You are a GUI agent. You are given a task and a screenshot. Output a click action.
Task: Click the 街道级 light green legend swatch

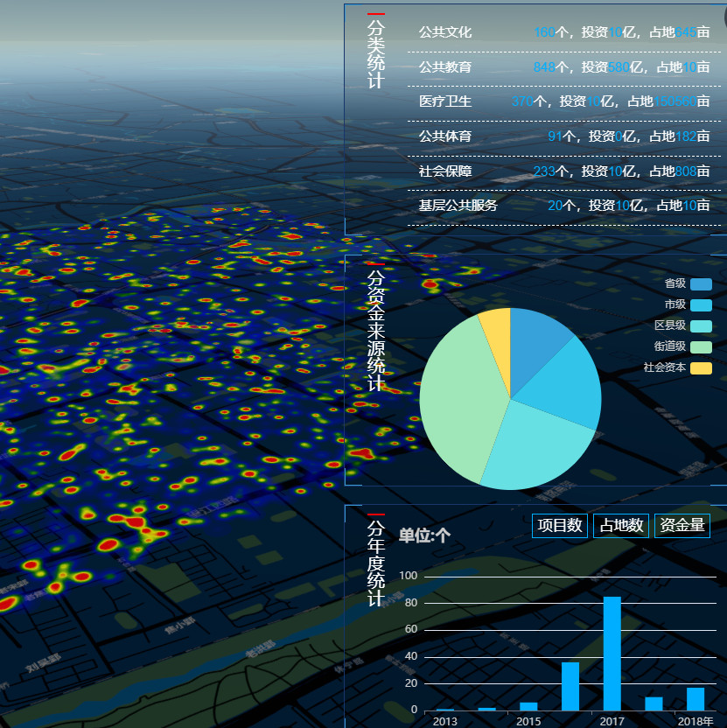click(x=700, y=346)
